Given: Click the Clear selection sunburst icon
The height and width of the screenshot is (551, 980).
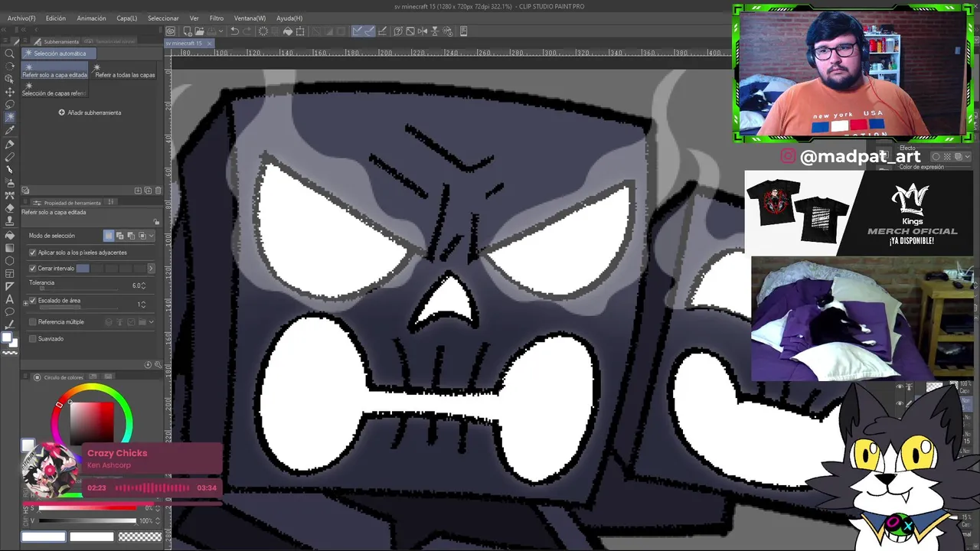Looking at the screenshot, I should click(263, 31).
